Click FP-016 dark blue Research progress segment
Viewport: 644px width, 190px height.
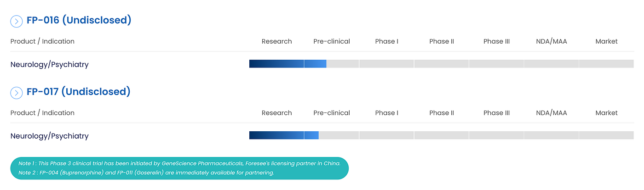tap(276, 64)
